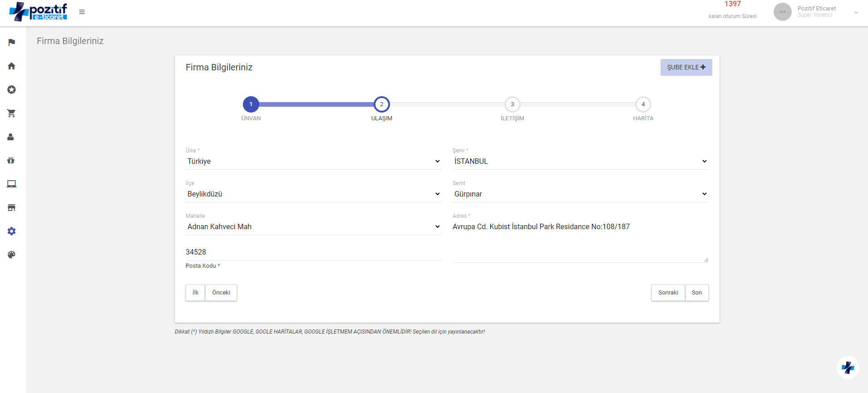This screenshot has width=868, height=393.
Task: Click the user profile sidebar icon
Action: point(11,137)
